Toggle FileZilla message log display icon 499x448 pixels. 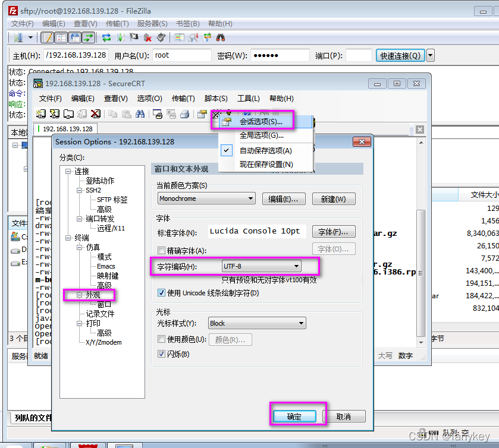coord(48,37)
